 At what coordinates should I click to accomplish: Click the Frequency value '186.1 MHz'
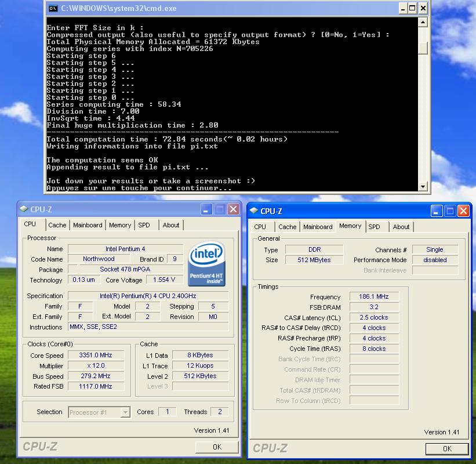374,296
